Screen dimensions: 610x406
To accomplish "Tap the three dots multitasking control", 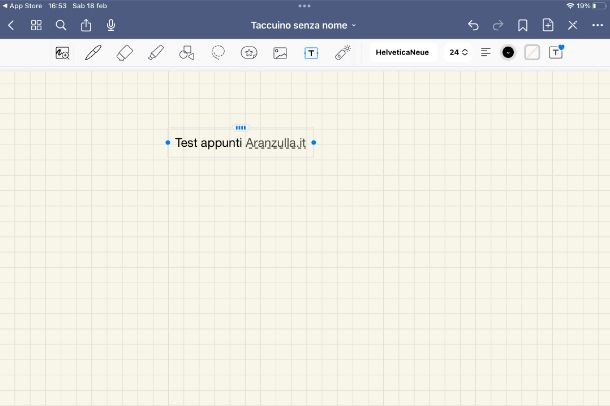I will pyautogui.click(x=305, y=6).
